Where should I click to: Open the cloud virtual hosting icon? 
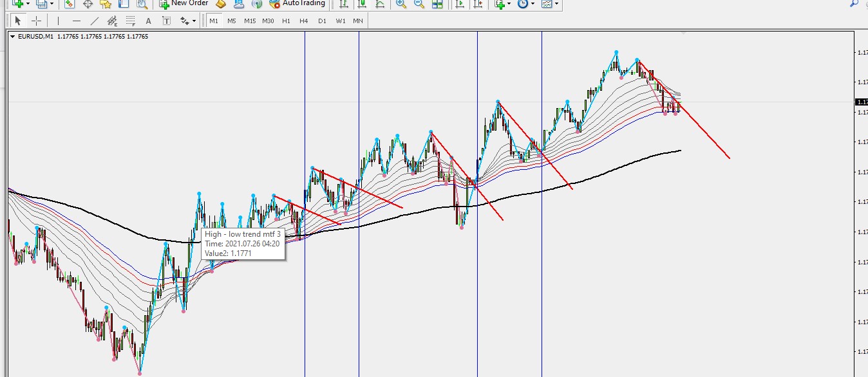click(x=239, y=3)
